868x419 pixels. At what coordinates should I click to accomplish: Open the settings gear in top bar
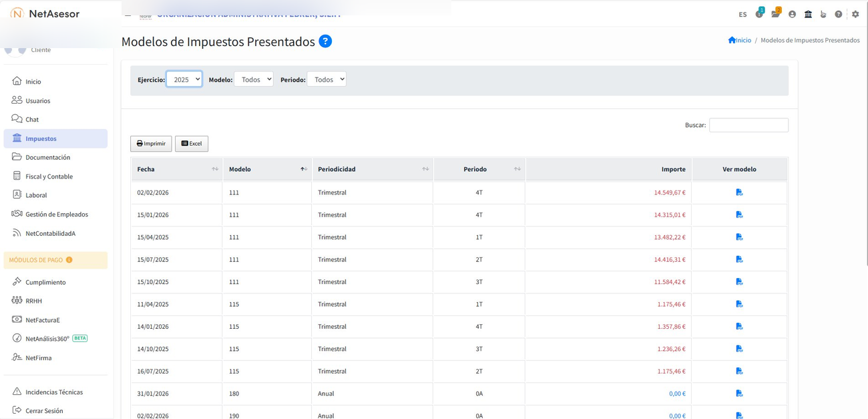[855, 14]
